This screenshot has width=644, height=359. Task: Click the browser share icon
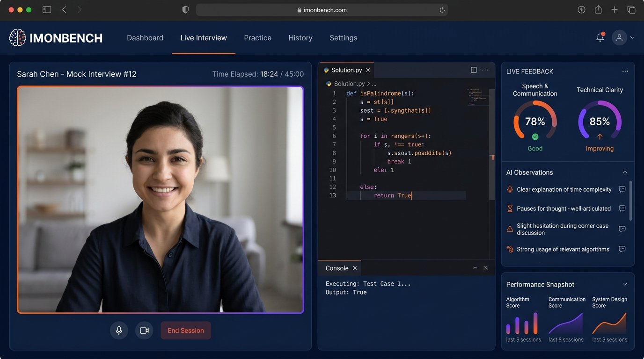598,10
